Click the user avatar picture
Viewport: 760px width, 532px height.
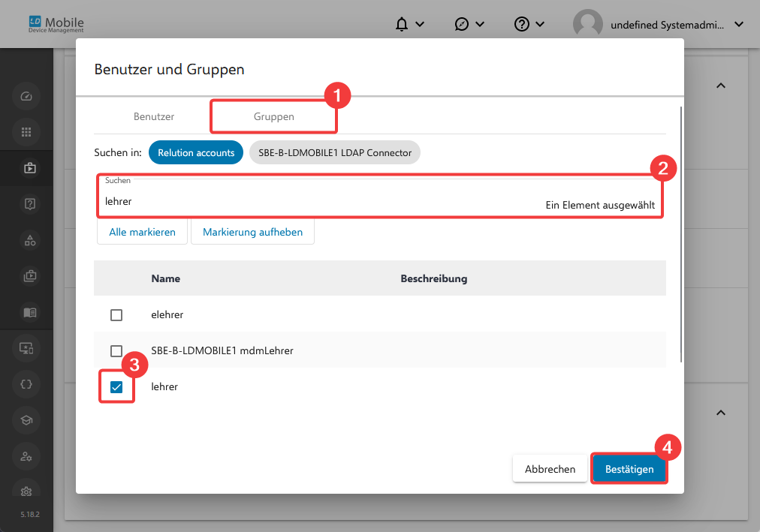pyautogui.click(x=587, y=24)
